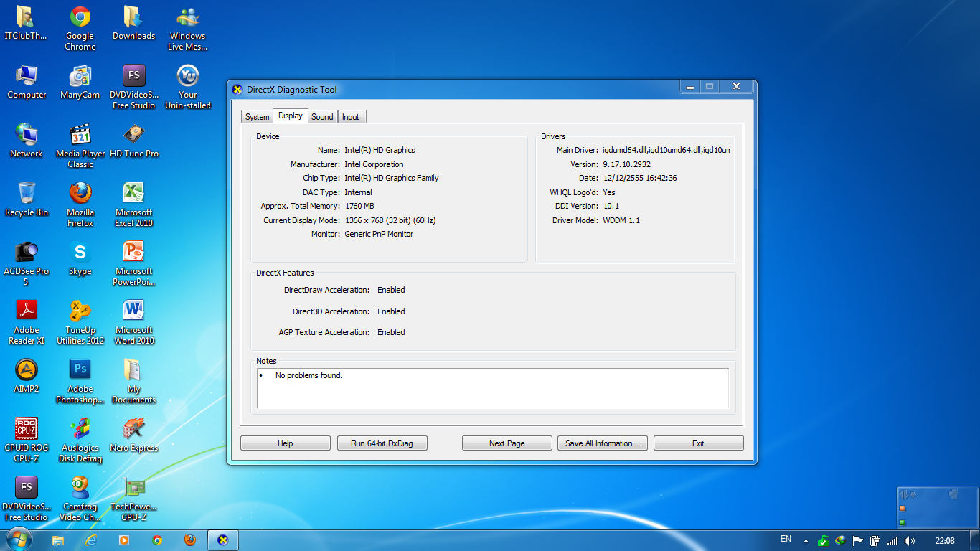Select the Network desktop icon
Image resolution: width=980 pixels, height=551 pixels.
click(x=27, y=141)
